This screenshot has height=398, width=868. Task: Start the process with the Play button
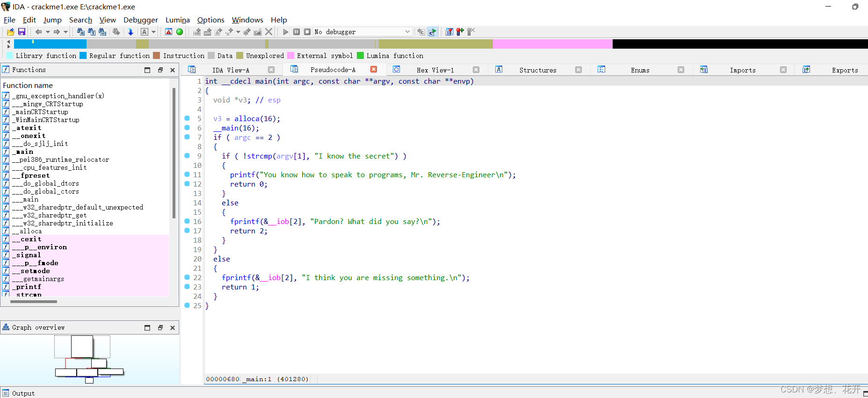click(x=286, y=32)
